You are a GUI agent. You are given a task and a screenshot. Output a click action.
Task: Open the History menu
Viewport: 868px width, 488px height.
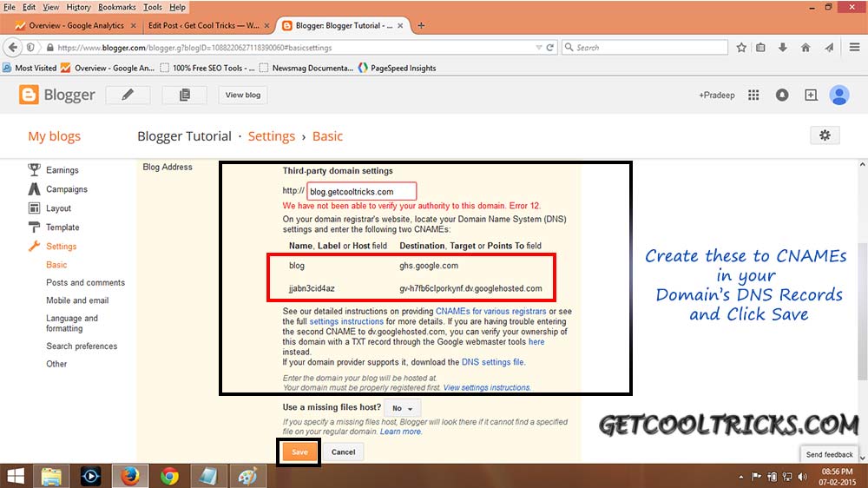[78, 7]
